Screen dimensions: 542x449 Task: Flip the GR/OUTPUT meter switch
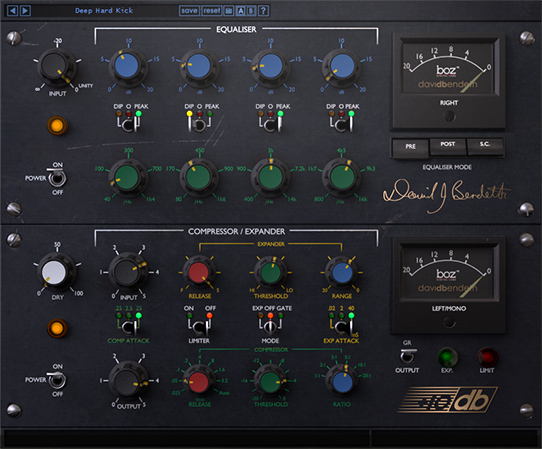[x=407, y=355]
